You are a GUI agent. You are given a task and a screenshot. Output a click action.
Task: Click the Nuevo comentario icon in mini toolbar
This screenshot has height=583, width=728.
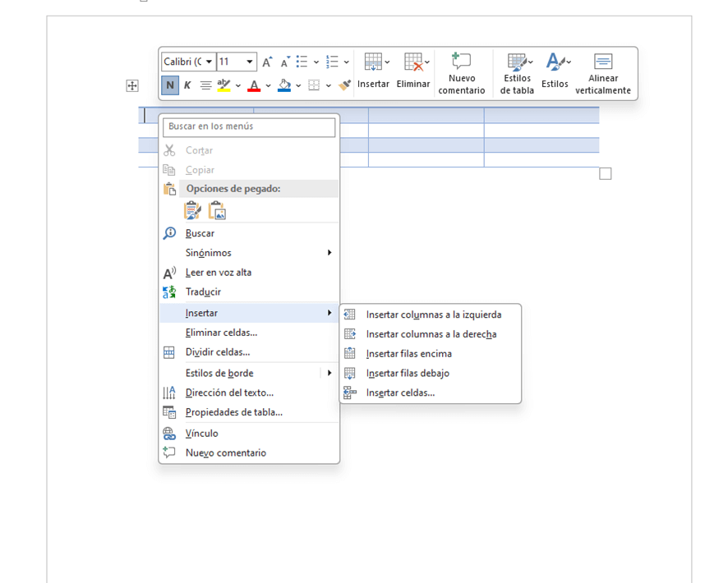(461, 62)
